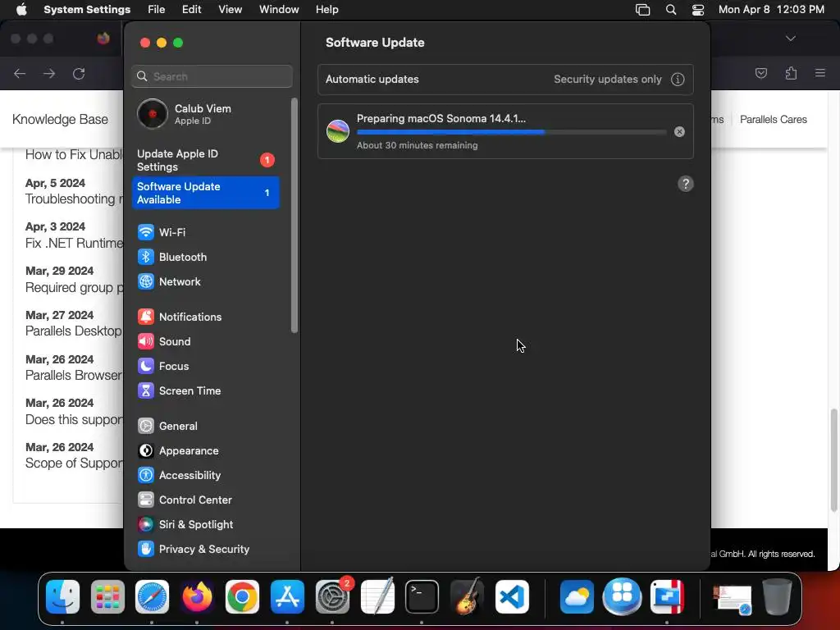Open Finder from the Dock

click(62, 597)
